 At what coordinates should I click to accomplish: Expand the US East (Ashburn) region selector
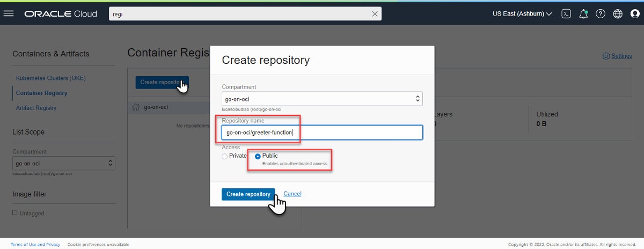coord(522,14)
